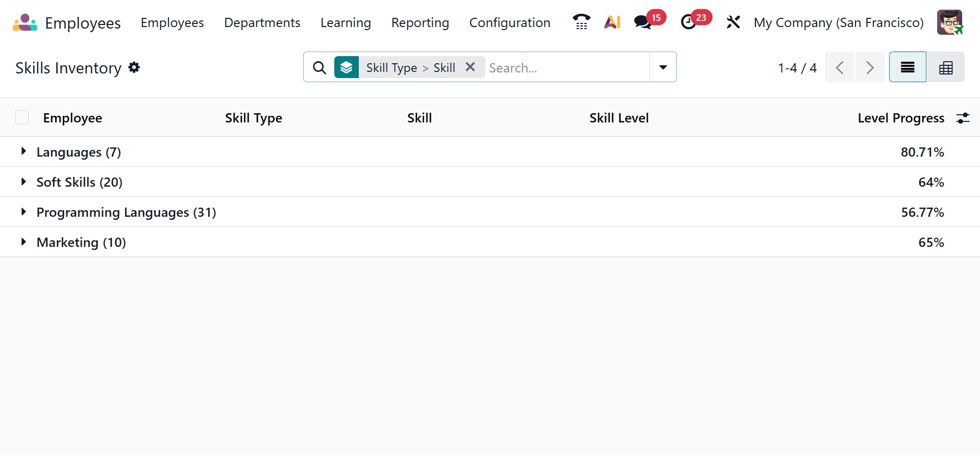
Task: Open Skills Inventory gear actions menu
Action: 134,67
